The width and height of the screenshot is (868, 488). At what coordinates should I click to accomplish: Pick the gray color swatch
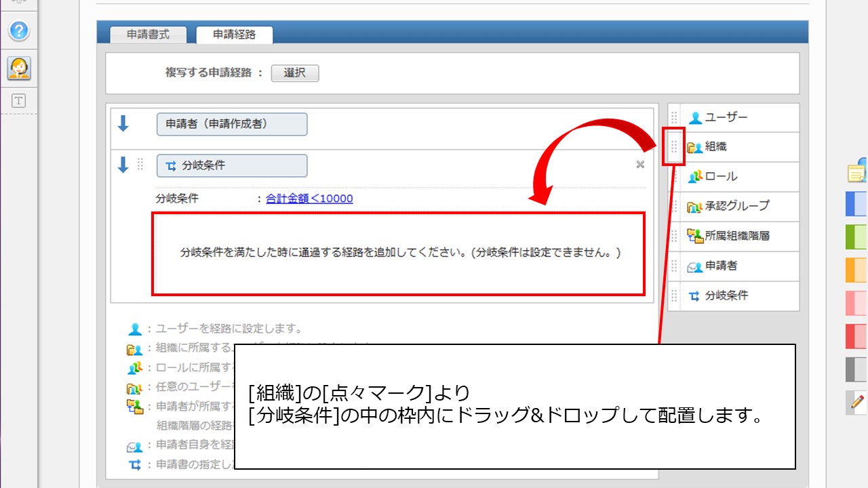click(856, 369)
